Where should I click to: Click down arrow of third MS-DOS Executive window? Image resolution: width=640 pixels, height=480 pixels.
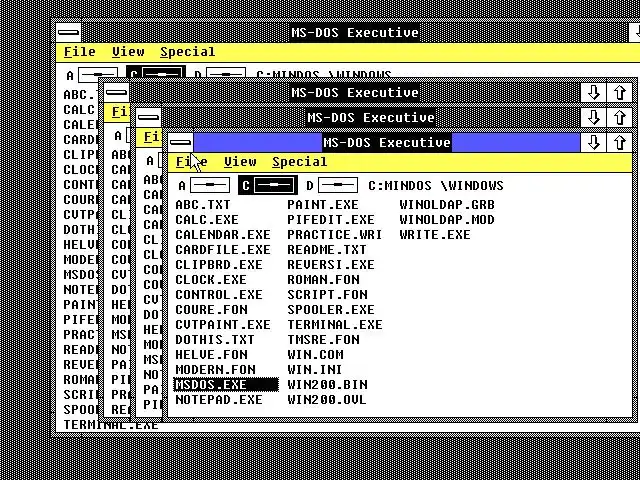[593, 118]
